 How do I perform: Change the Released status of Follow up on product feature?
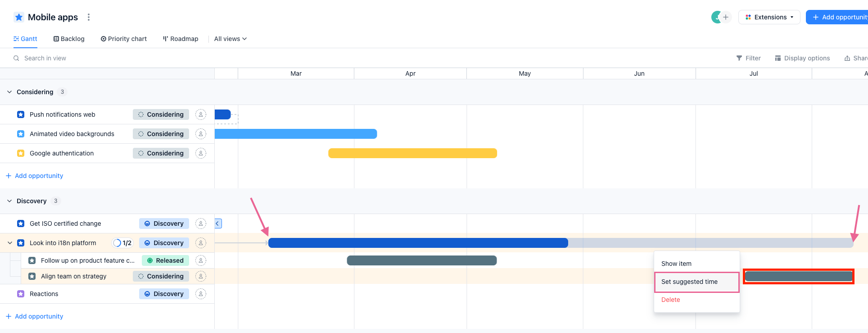[x=165, y=260]
